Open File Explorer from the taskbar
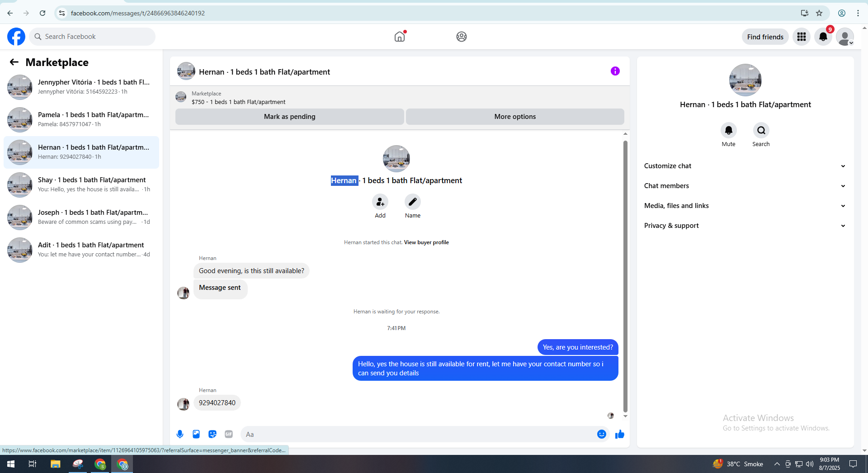The width and height of the screenshot is (868, 473). pyautogui.click(x=55, y=464)
